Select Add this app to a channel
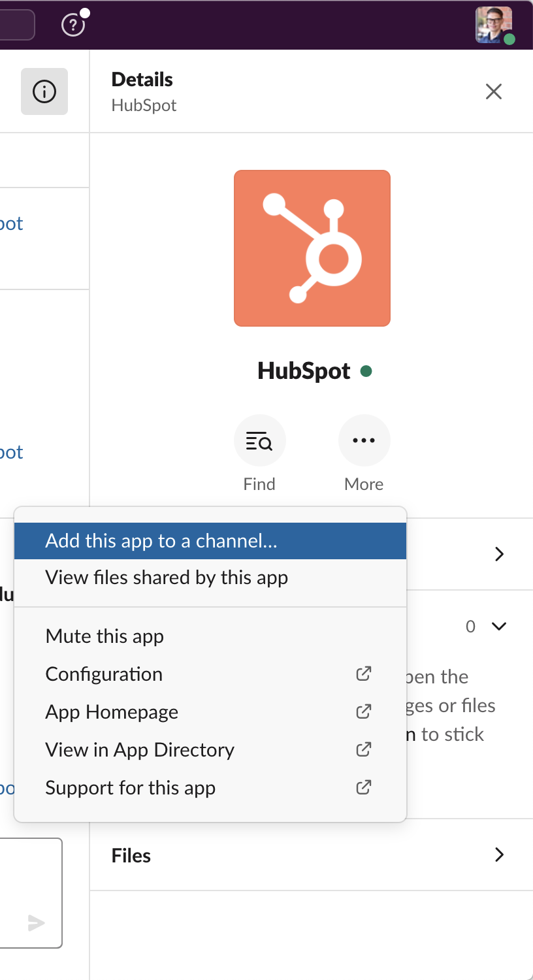This screenshot has width=533, height=980. (x=161, y=541)
